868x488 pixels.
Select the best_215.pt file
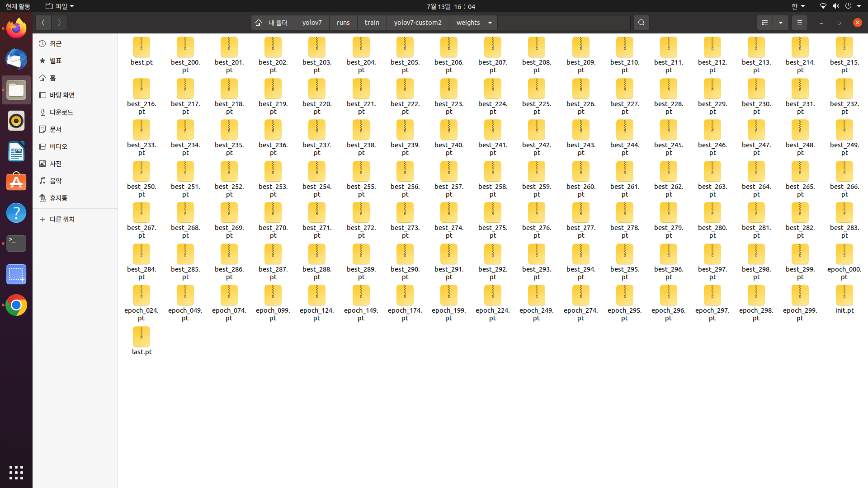pos(844,55)
